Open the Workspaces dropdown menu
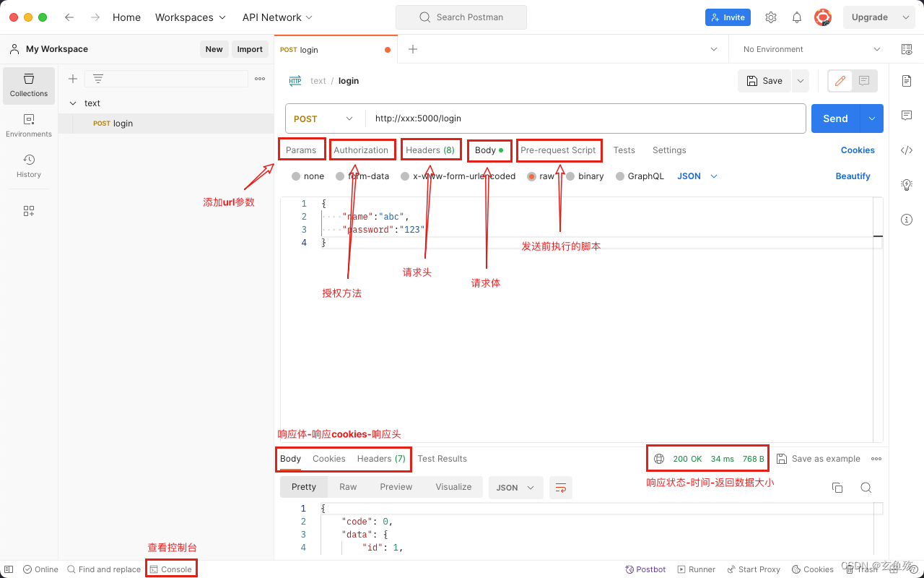Screen dimensions: 924x578 [191, 17]
